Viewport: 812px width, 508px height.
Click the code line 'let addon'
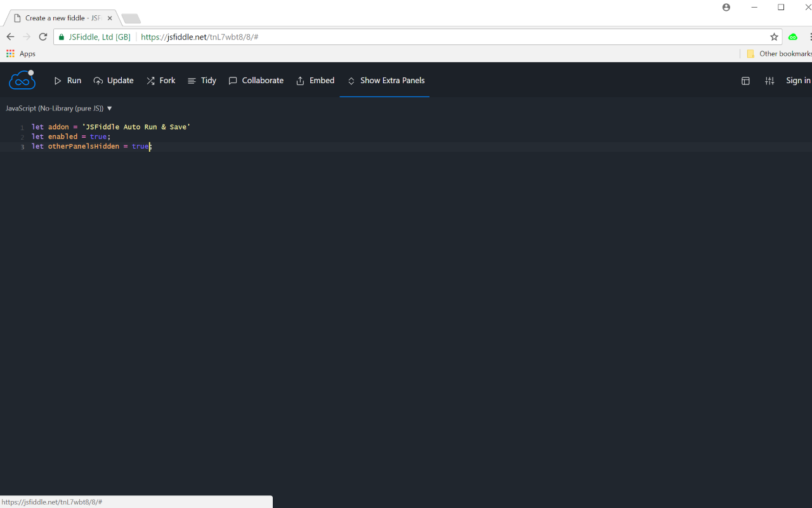tap(111, 127)
